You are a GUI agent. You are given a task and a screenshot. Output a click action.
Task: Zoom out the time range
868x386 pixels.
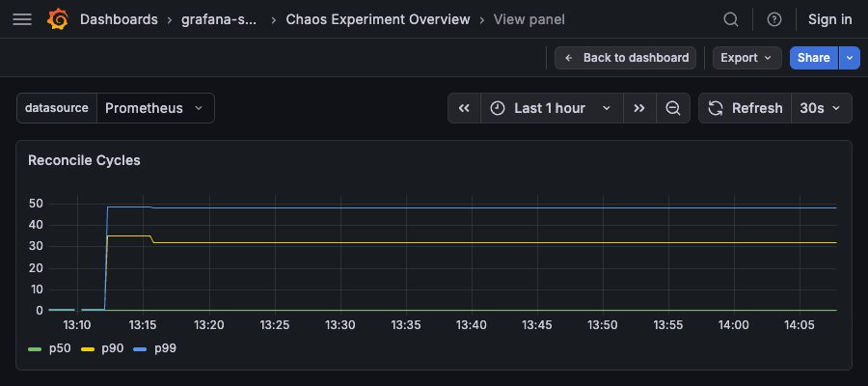click(x=673, y=108)
